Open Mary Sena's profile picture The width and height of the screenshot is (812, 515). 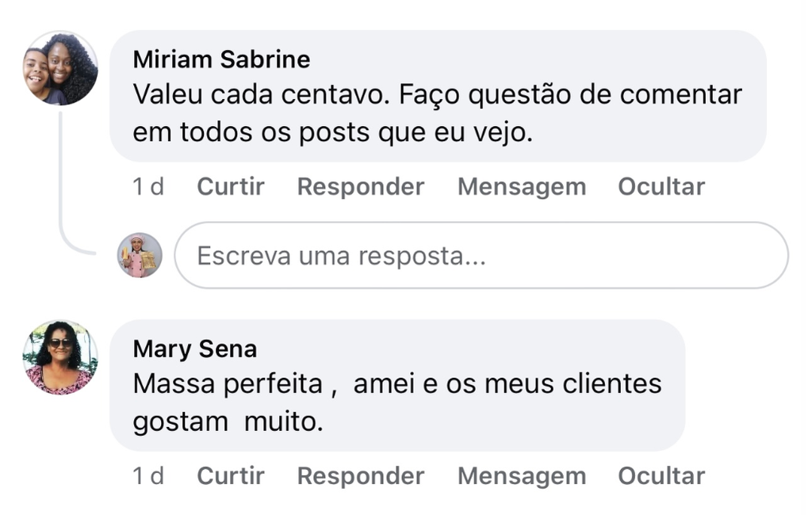point(60,357)
